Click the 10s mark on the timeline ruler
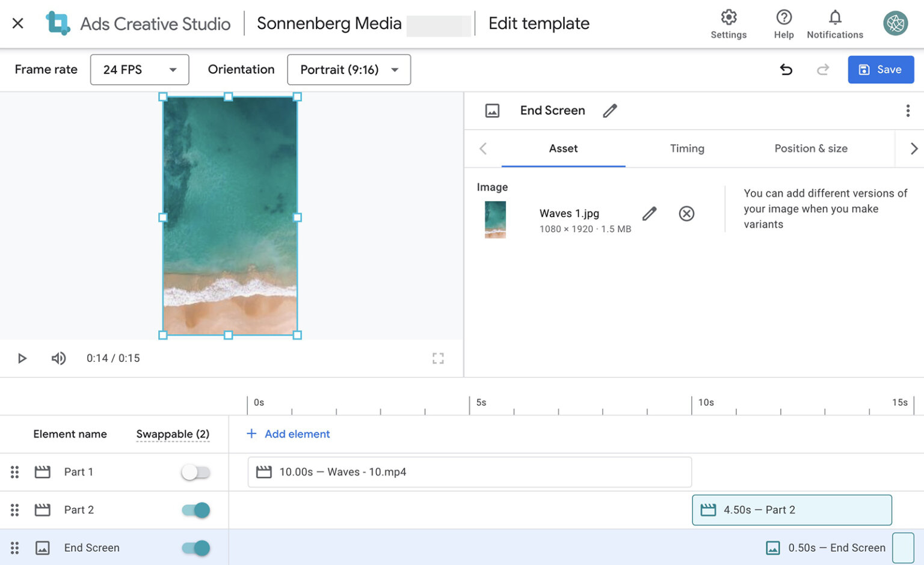The width and height of the screenshot is (924, 565). click(706, 403)
